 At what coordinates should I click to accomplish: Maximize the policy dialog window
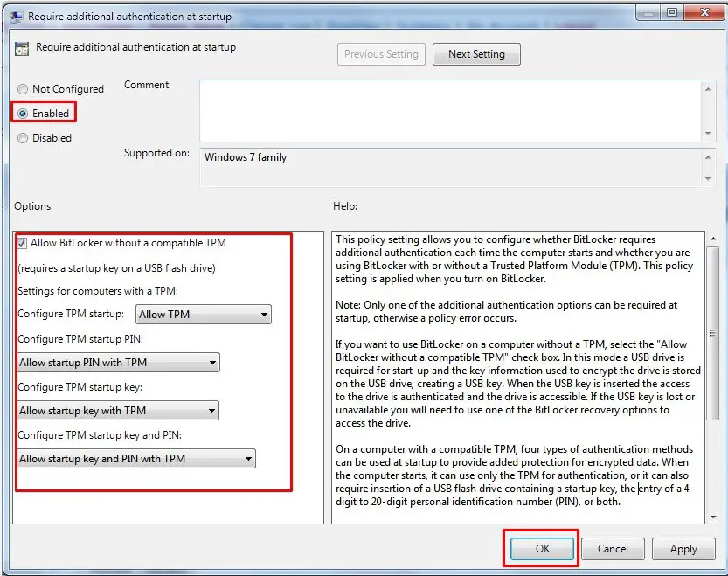672,13
